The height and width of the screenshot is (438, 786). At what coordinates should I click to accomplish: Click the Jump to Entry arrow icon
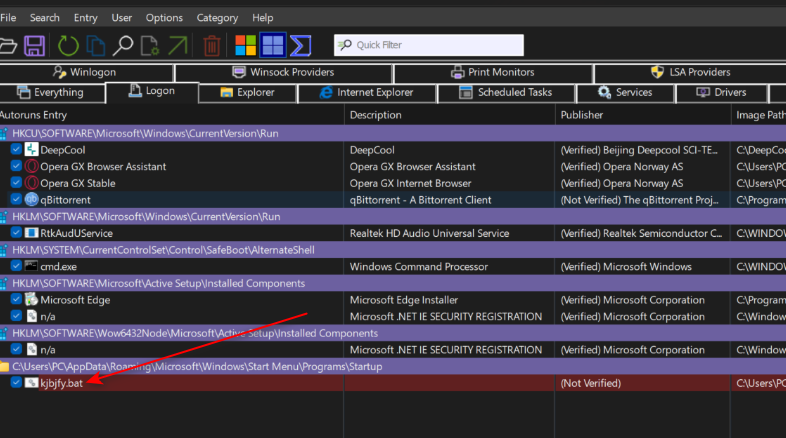177,46
